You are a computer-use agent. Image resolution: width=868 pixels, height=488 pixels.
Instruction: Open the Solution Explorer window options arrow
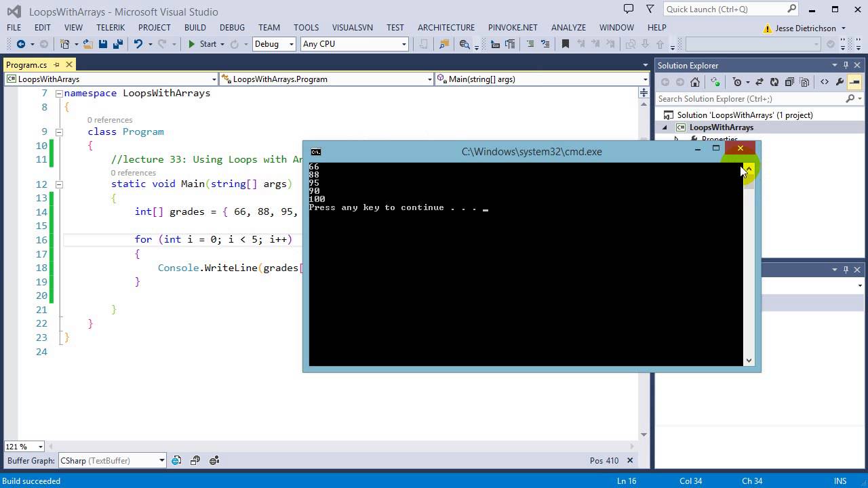pyautogui.click(x=835, y=65)
